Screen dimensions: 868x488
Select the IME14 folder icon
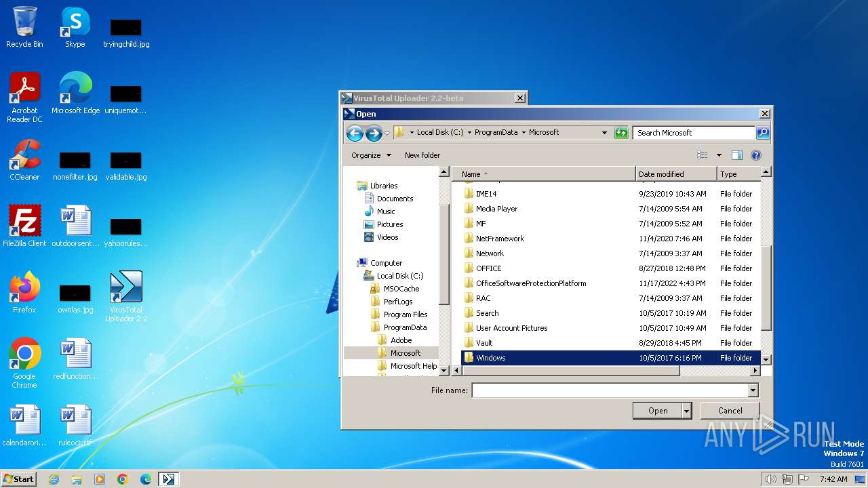coord(469,194)
